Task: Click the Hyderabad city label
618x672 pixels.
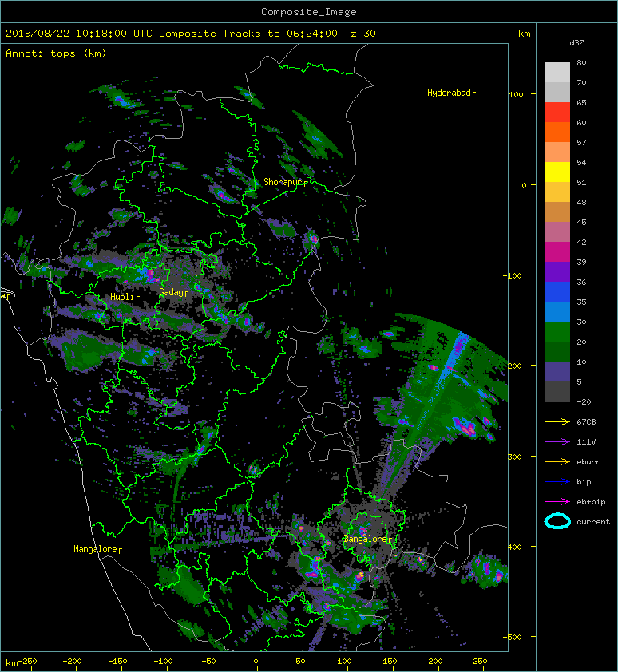Action: pos(449,93)
